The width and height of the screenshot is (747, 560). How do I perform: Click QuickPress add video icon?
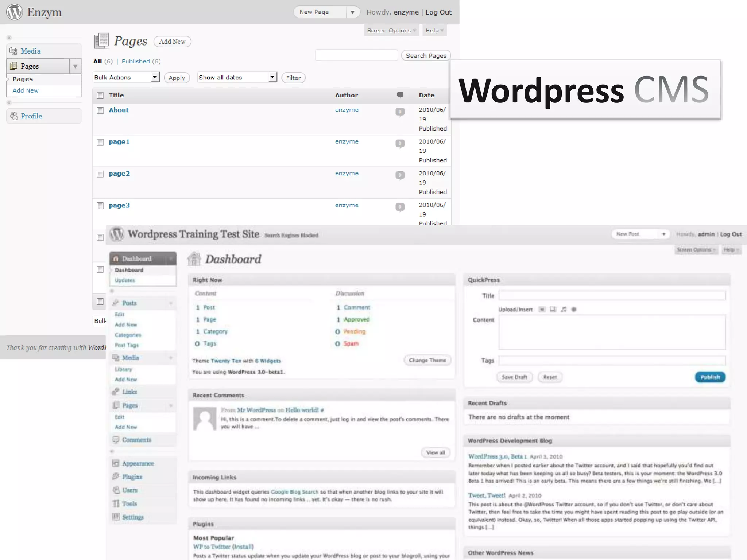point(553,310)
